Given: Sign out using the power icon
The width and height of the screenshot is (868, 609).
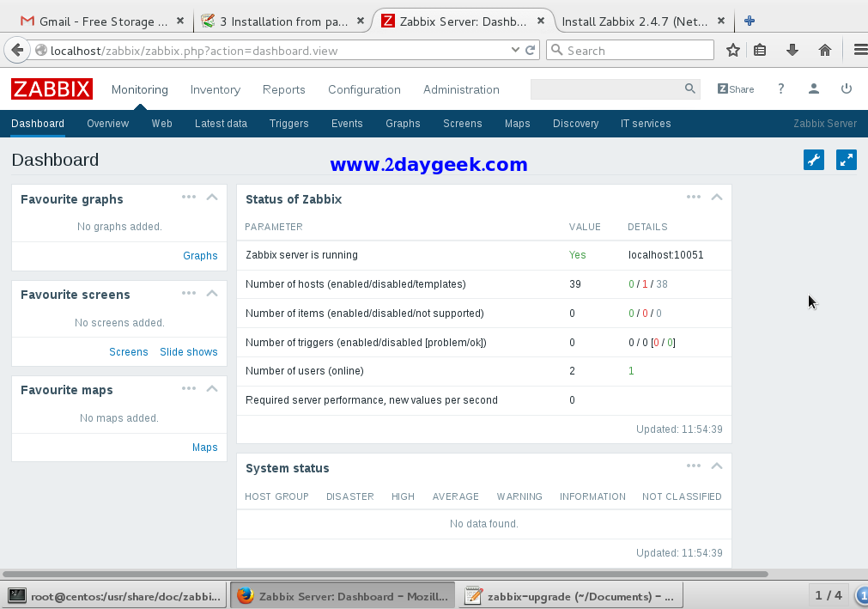Looking at the screenshot, I should [847, 88].
